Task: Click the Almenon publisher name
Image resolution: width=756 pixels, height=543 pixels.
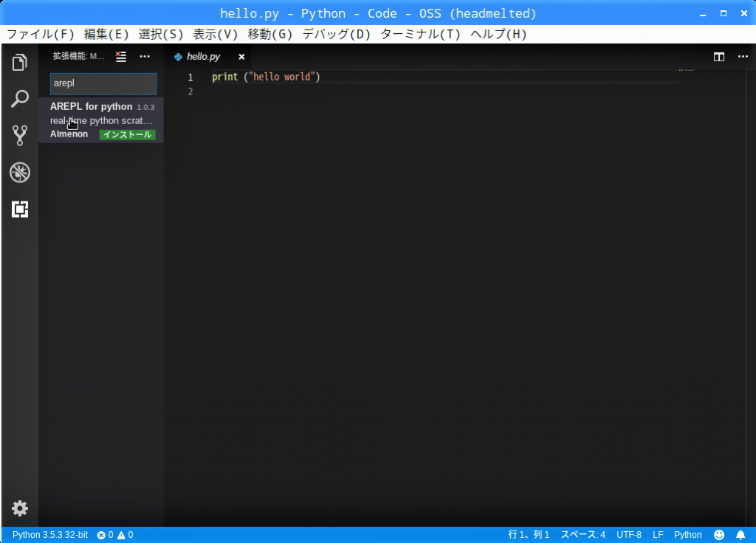Action: click(x=69, y=134)
